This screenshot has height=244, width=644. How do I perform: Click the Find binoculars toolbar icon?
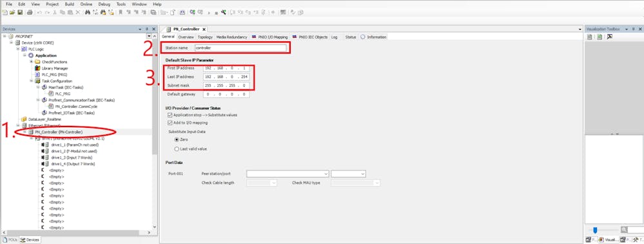[88, 12]
